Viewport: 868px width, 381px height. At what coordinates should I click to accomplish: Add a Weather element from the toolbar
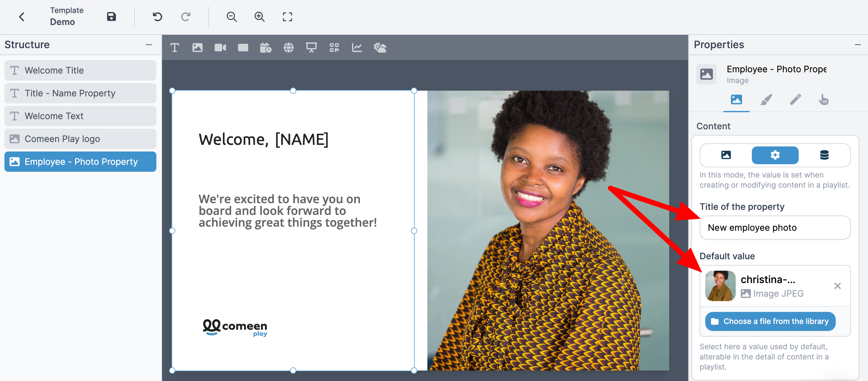click(380, 48)
